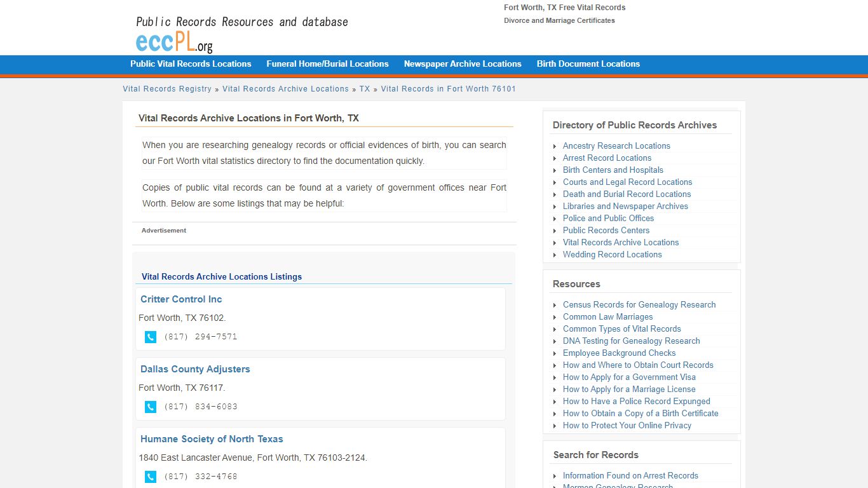Click phone icon for Dallas County Adjusters
Image resolution: width=868 pixels, height=488 pixels.
tap(151, 407)
